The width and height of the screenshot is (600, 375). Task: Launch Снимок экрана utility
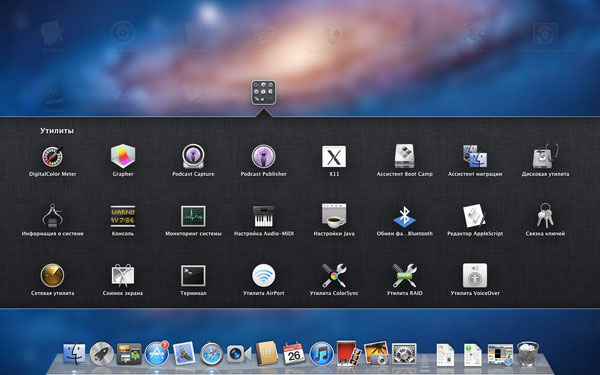coord(123,276)
